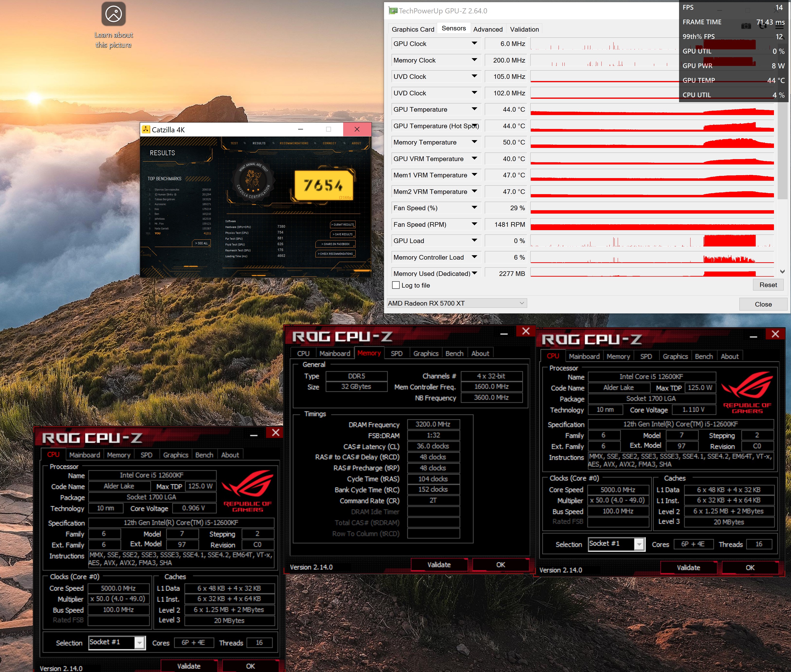791x672 pixels.
Task: Enable the 'Log to file' checkbox in GPU-Z
Action: coord(396,285)
